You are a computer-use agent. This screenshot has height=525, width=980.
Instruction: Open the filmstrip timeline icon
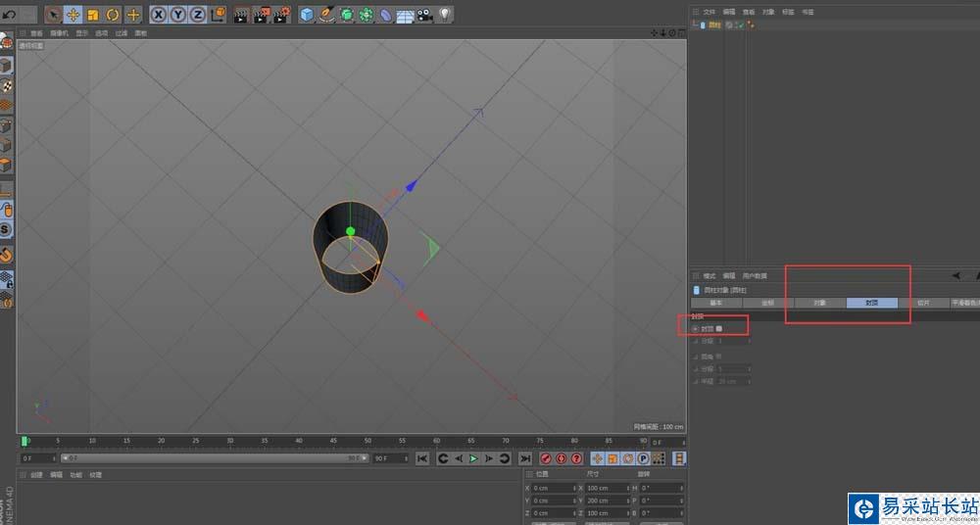679,458
